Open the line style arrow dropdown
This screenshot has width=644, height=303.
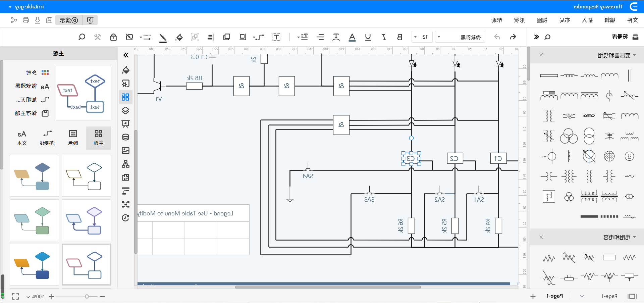(x=145, y=37)
